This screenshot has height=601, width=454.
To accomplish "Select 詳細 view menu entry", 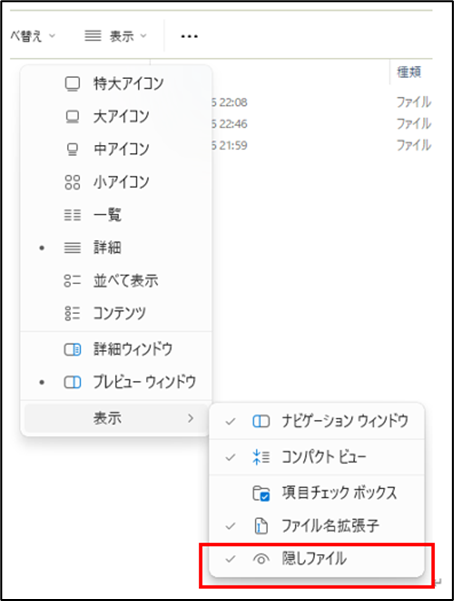I will coord(116,248).
